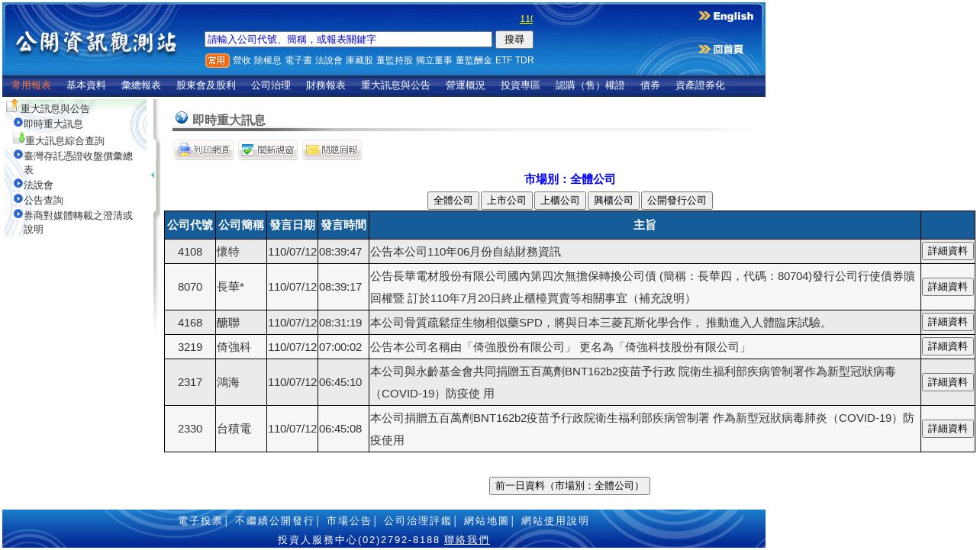
Task: Open the 債券 menu
Action: [650, 85]
